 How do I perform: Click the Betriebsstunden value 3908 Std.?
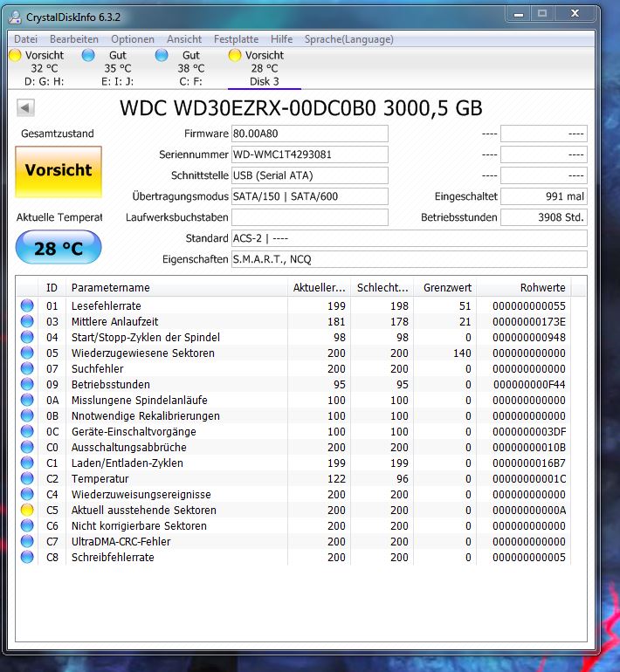(544, 217)
